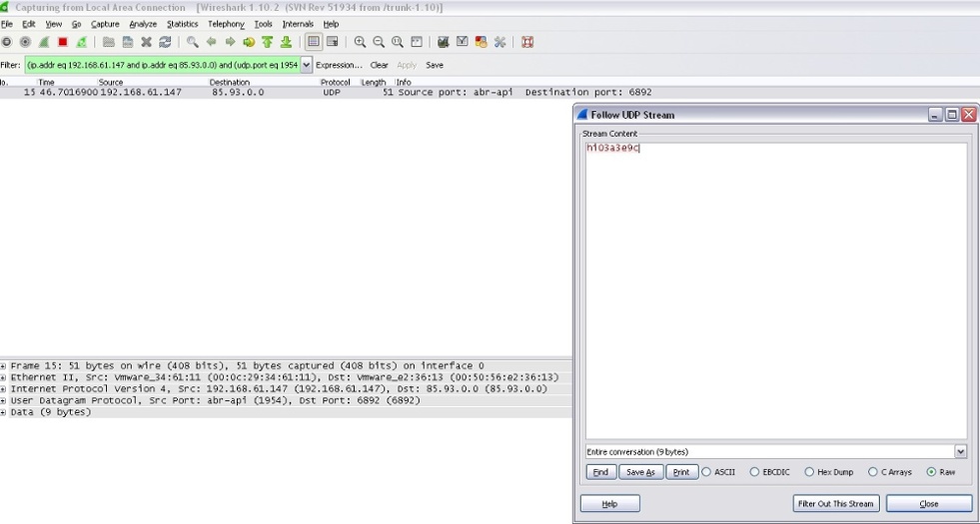Open capture options toolbar icon
The image size is (980, 524).
tap(25, 42)
